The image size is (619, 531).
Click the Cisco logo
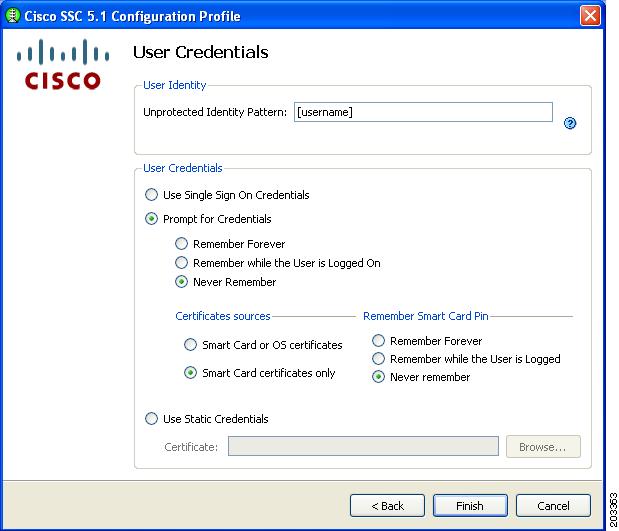tap(63, 64)
